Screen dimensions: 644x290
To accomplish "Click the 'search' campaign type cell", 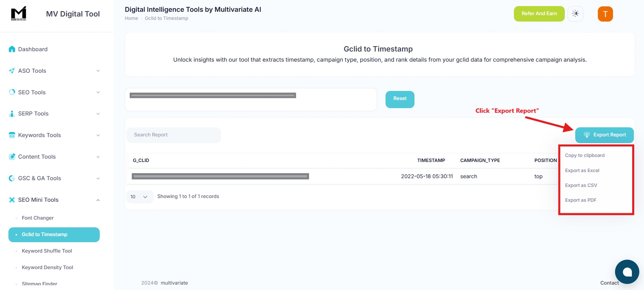I will coord(469,176).
